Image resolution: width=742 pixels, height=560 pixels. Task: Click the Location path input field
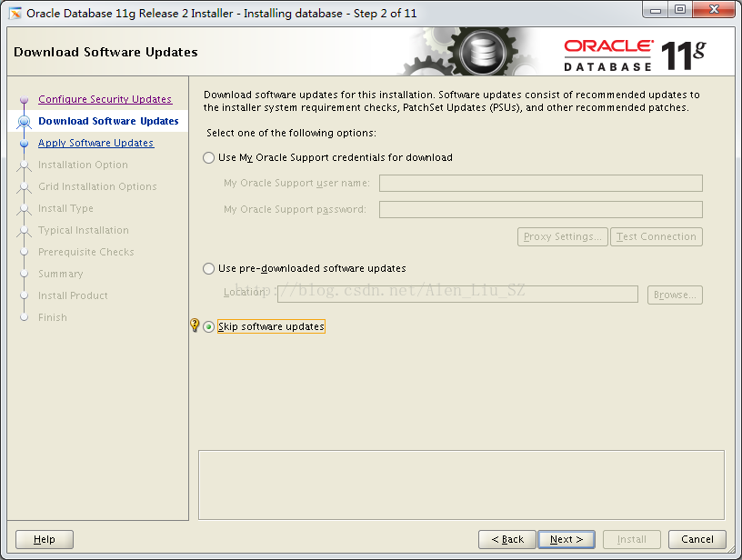click(x=457, y=295)
